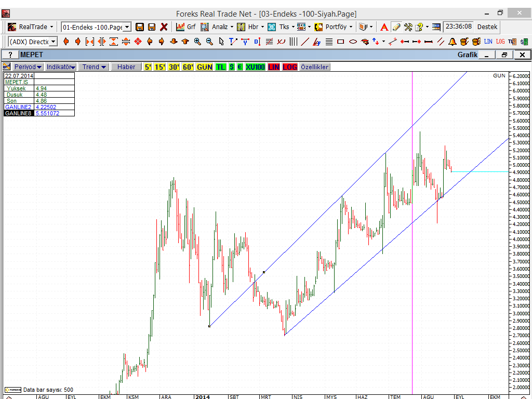The height and width of the screenshot is (399, 532).
Task: Open the Analiz menu
Action: (x=215, y=26)
